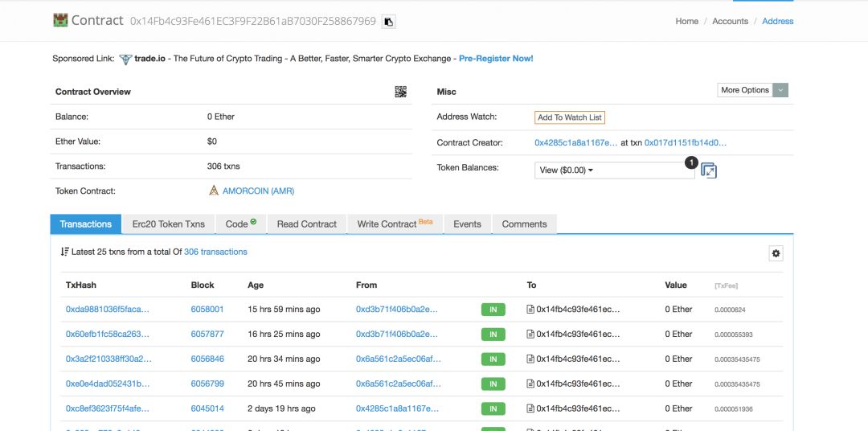
Task: Click the IN badge in the 6045014 row
Action: (493, 408)
